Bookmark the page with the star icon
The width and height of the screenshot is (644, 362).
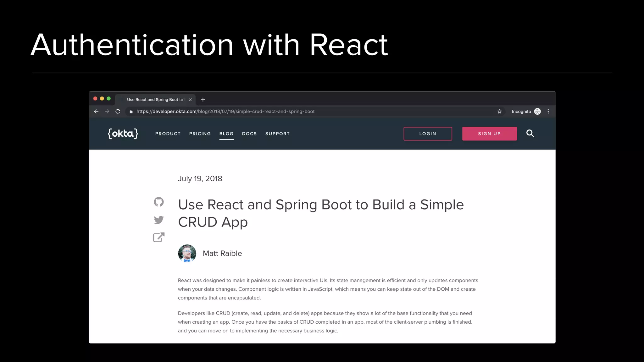(499, 112)
